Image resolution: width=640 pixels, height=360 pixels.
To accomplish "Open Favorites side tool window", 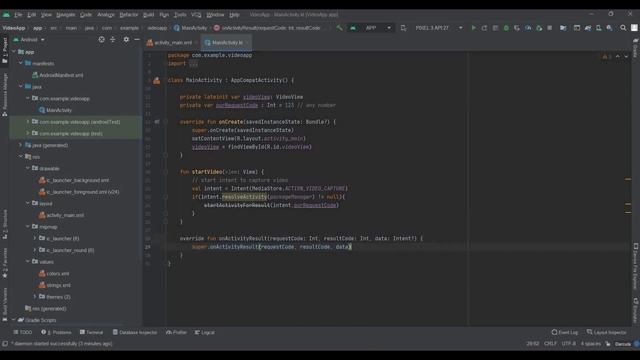I will [x=5, y=263].
